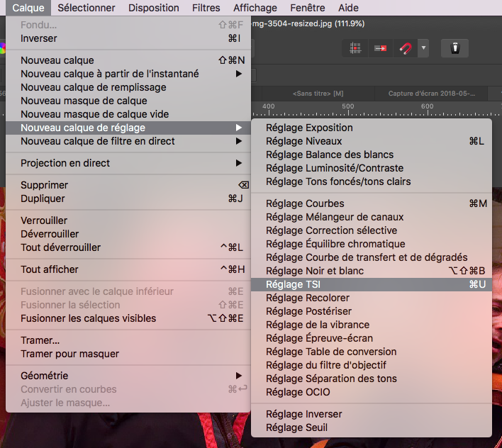
Task: Add Réglage Séparation des tons
Action: [372, 379]
